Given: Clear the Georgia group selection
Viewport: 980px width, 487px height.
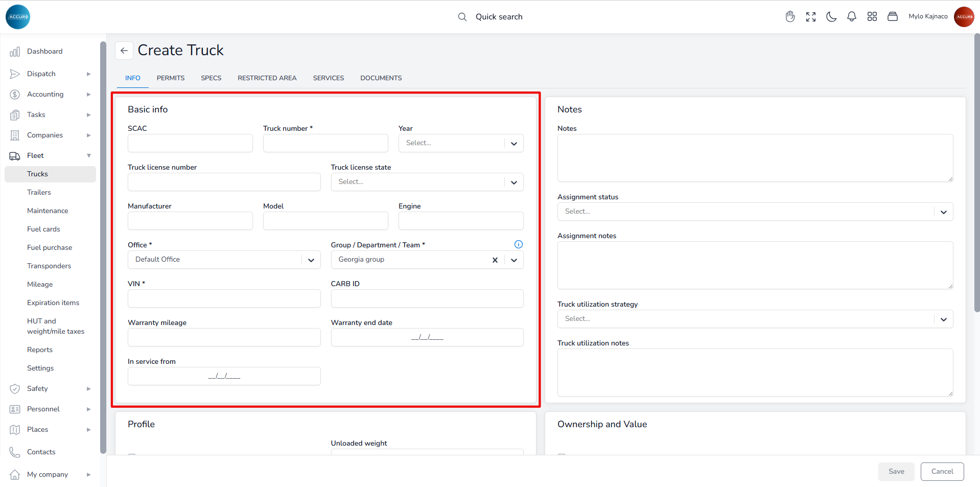Looking at the screenshot, I should (x=495, y=260).
